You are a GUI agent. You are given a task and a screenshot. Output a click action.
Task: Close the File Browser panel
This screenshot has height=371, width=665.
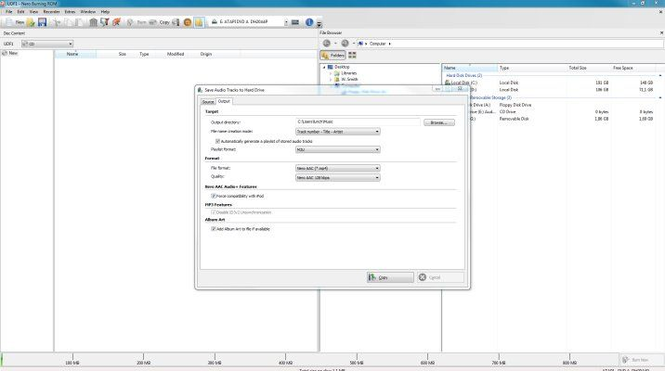pyautogui.click(x=661, y=33)
